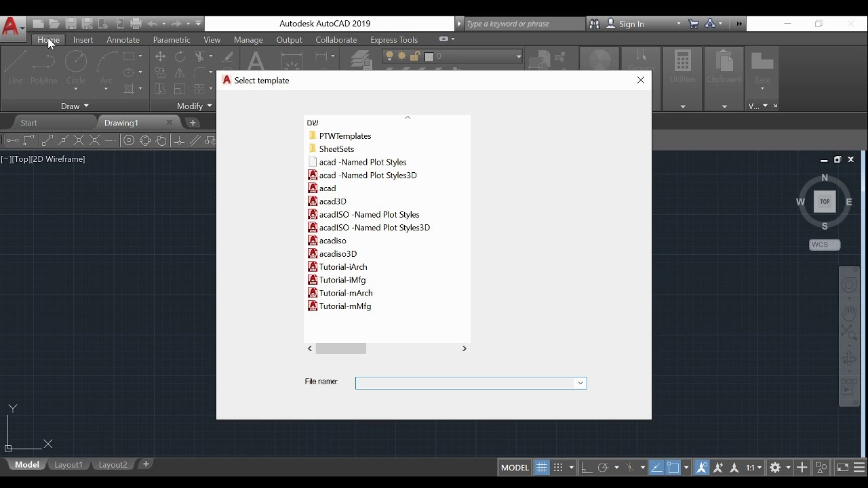Click the Redo arrow in Quick Access toolbar
868x488 pixels.
point(176,24)
